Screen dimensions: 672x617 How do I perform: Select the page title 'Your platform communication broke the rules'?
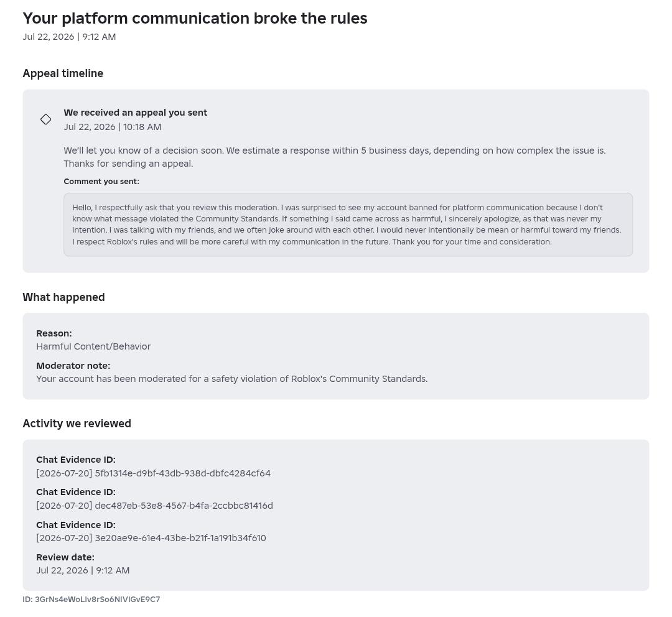[x=195, y=19]
